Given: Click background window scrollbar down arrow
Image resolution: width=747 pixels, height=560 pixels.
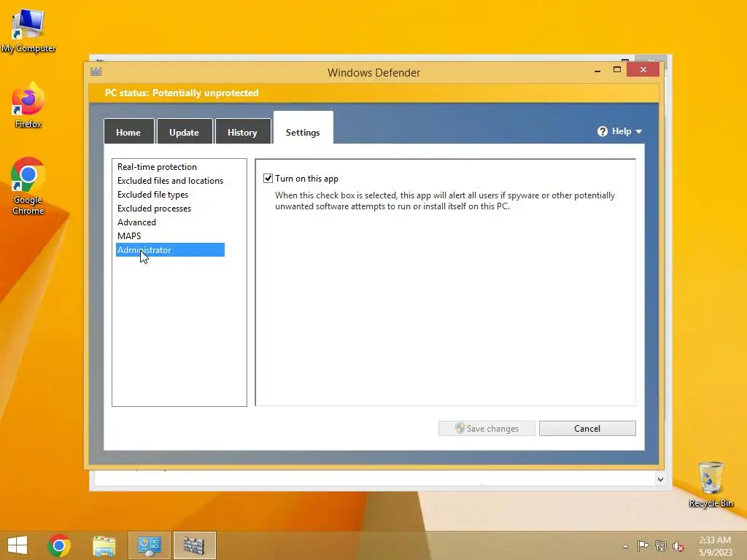Looking at the screenshot, I should tap(660, 480).
